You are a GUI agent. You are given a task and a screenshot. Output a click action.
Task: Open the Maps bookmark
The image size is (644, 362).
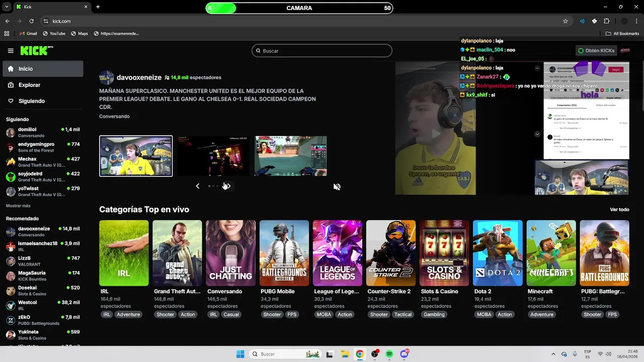pyautogui.click(x=79, y=34)
